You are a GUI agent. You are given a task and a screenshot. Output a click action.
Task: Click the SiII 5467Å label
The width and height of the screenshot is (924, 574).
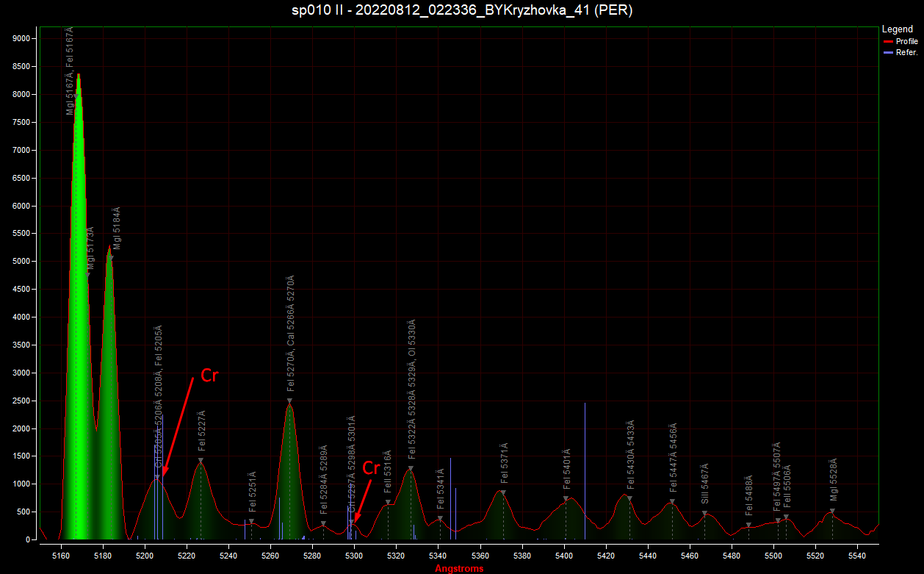click(705, 484)
